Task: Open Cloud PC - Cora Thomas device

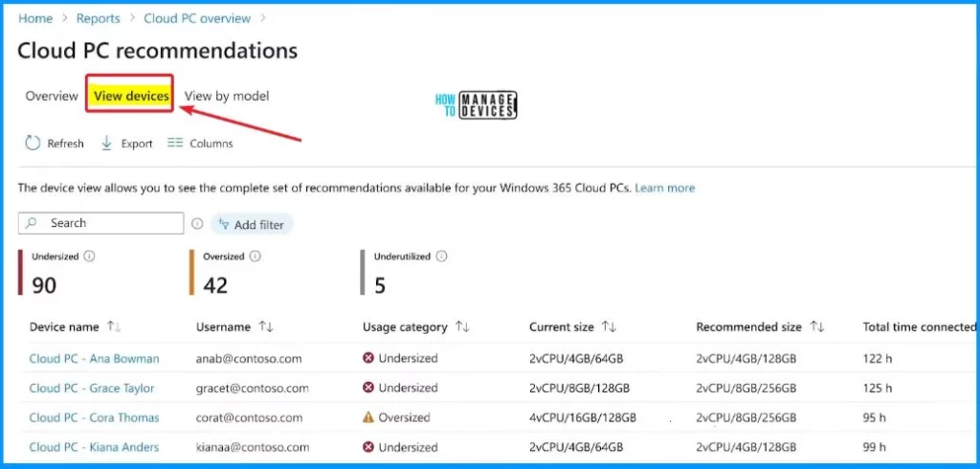Action: click(x=95, y=417)
